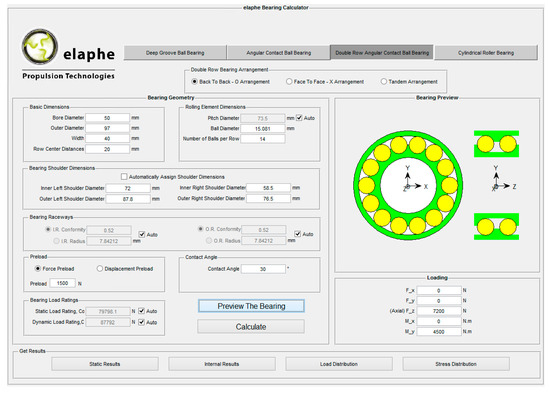Open the Cylindrical Roller Bearing tab

coord(486,53)
